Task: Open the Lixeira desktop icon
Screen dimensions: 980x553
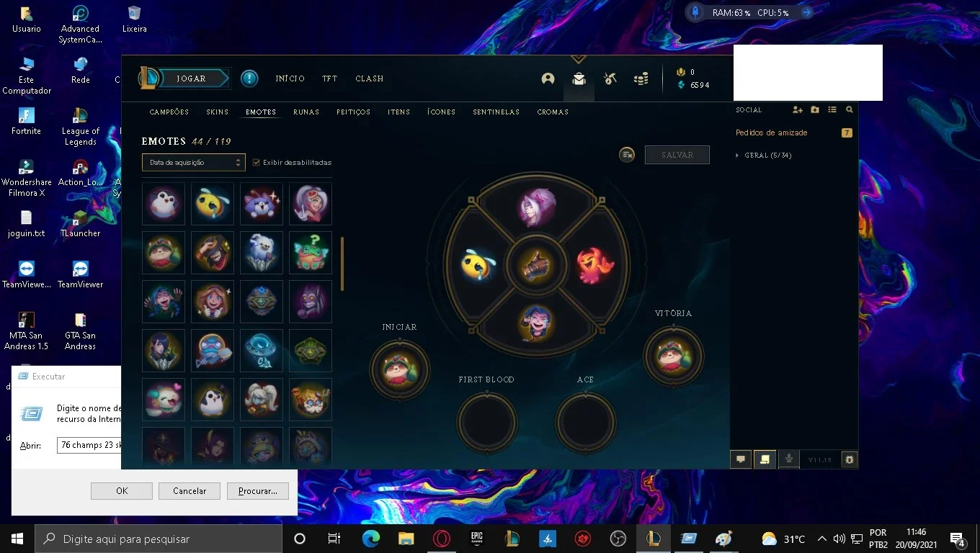Action: click(x=134, y=19)
